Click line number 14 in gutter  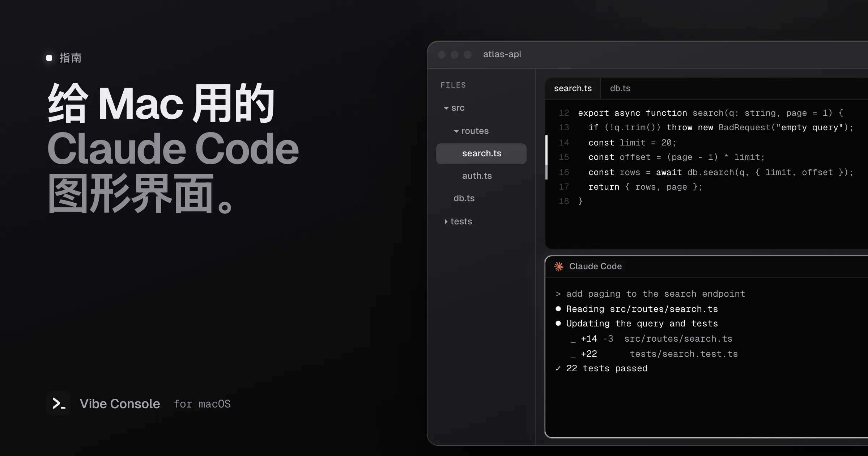564,143
